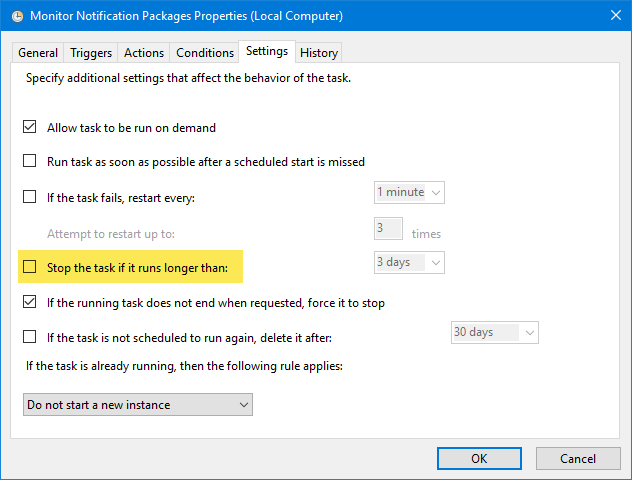The image size is (632, 480).
Task: View the History tab
Action: click(319, 53)
